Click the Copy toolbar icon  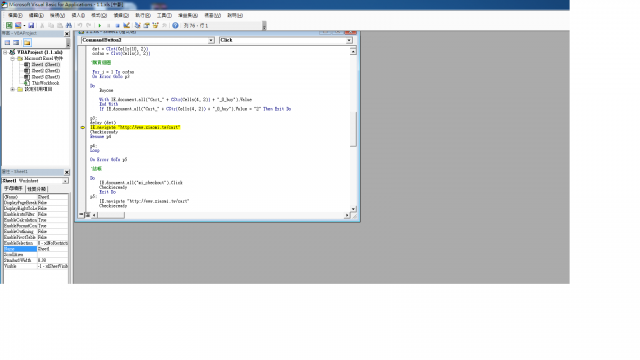pyautogui.click(x=51, y=25)
